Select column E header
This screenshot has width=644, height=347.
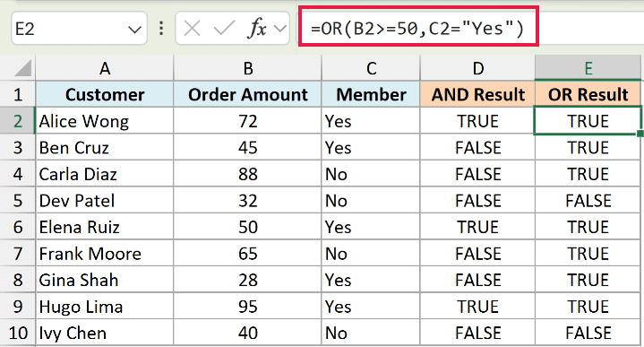pos(588,68)
